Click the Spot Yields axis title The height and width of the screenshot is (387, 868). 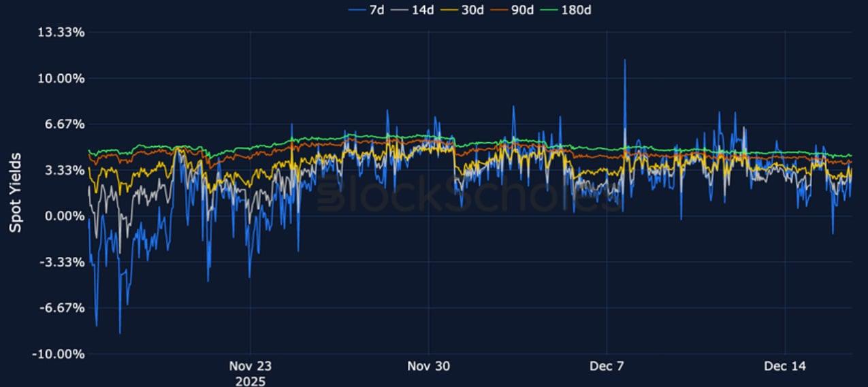15,192
